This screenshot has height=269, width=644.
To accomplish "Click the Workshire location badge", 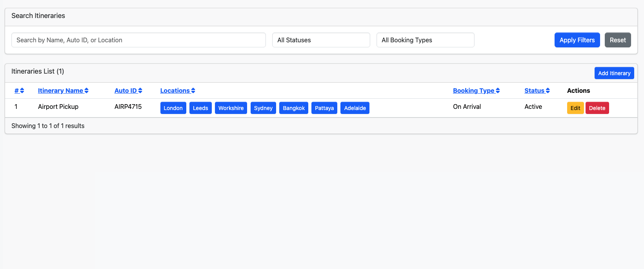I will click(x=231, y=108).
